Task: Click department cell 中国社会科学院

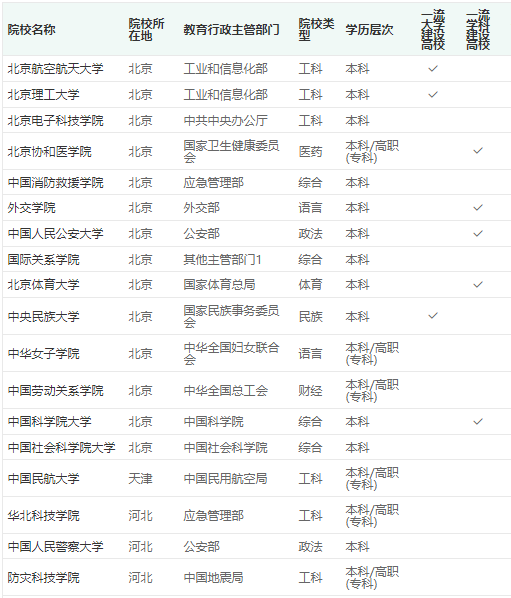Action: click(225, 447)
